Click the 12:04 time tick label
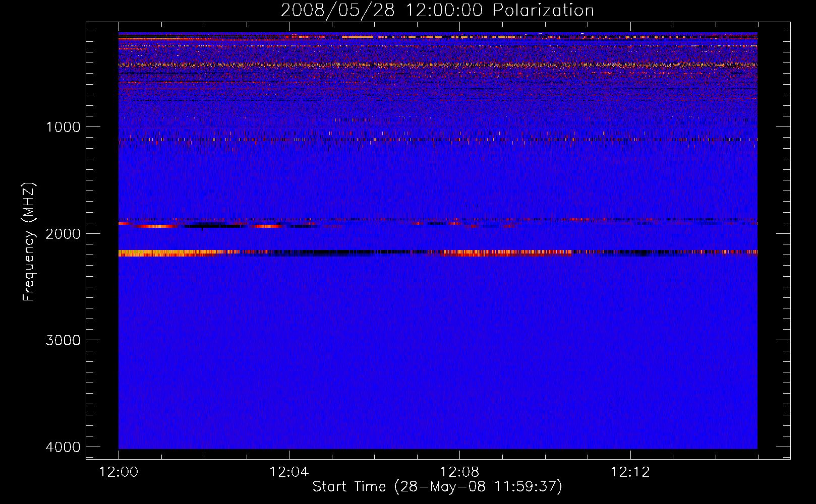 tap(289, 472)
